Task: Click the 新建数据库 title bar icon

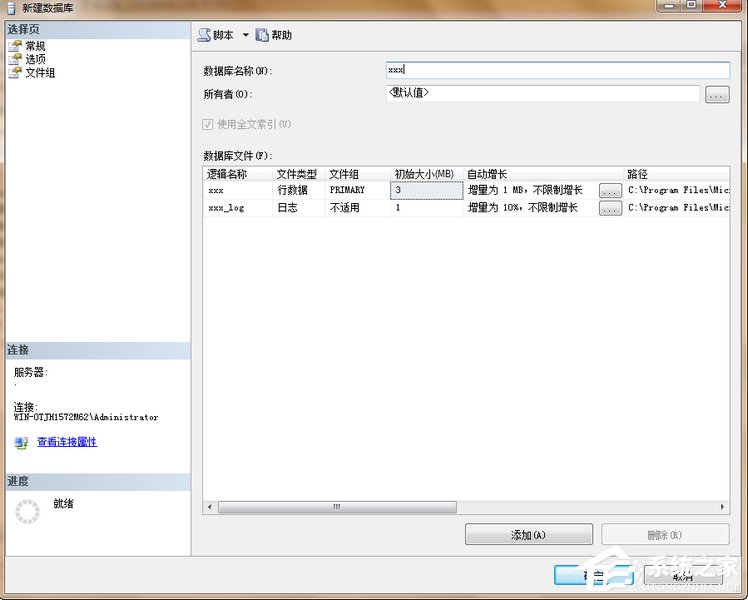Action: click(11, 8)
